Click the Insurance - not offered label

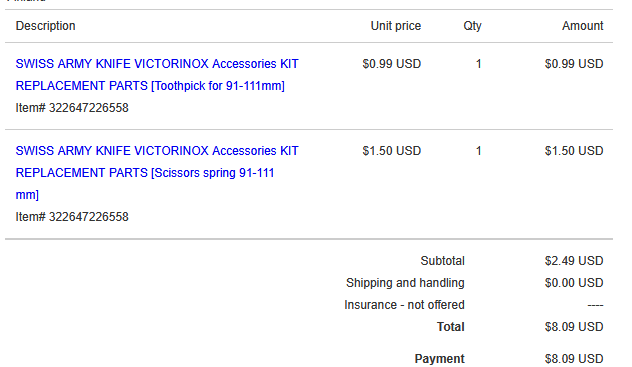(404, 305)
